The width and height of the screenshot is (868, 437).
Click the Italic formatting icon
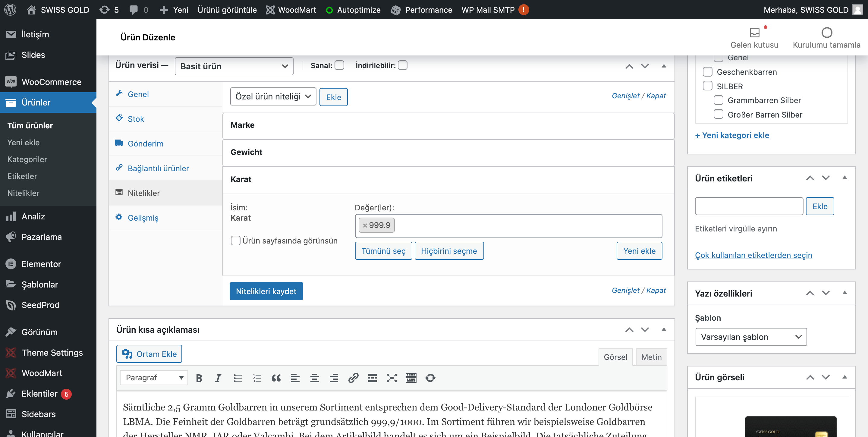(x=218, y=378)
